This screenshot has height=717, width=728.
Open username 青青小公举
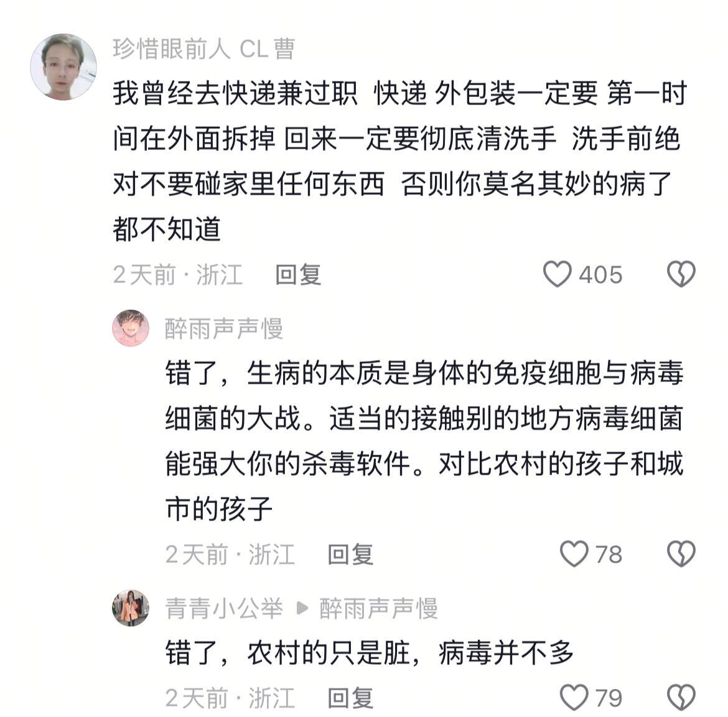pyautogui.click(x=224, y=608)
